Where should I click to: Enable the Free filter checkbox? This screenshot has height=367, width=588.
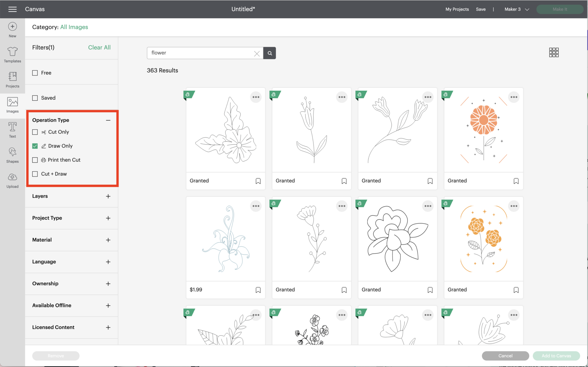point(35,73)
